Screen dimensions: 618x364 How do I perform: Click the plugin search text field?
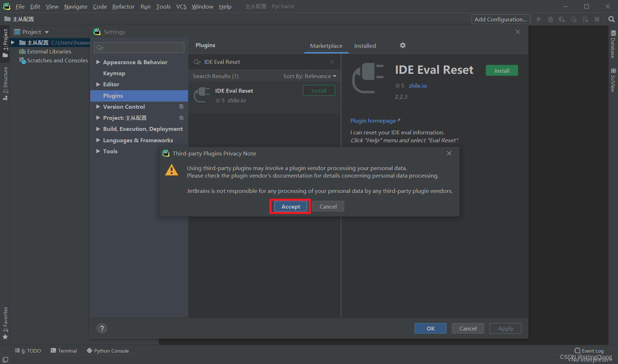[x=265, y=62]
